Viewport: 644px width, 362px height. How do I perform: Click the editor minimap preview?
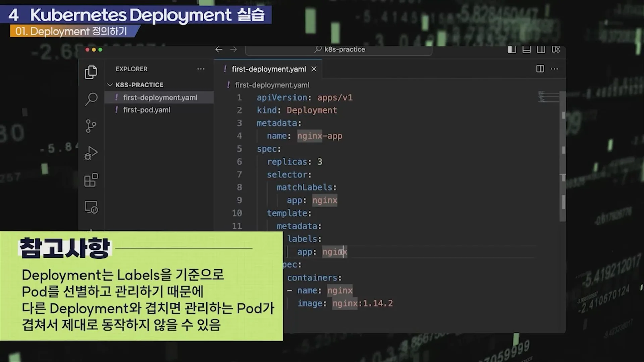[548, 97]
